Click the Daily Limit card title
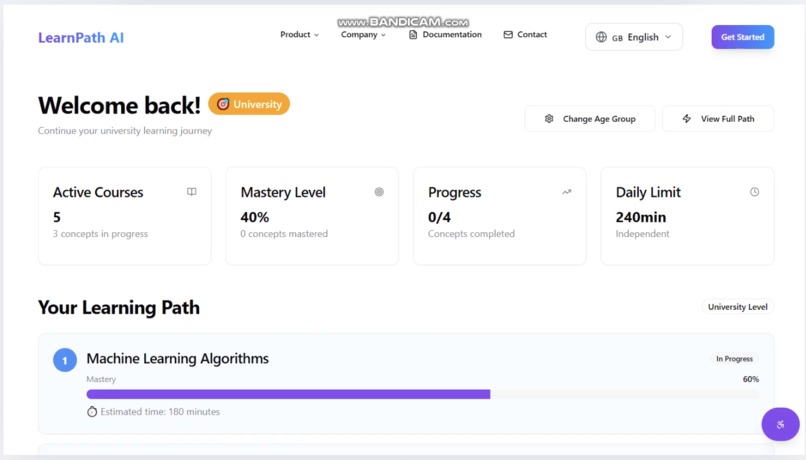The height and width of the screenshot is (460, 806). (x=648, y=192)
